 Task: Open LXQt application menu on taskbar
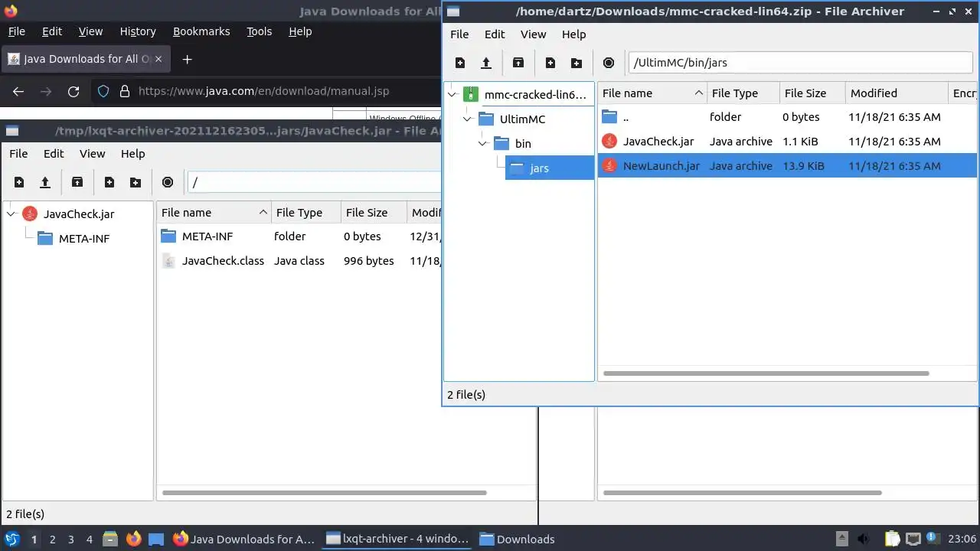[x=11, y=539]
